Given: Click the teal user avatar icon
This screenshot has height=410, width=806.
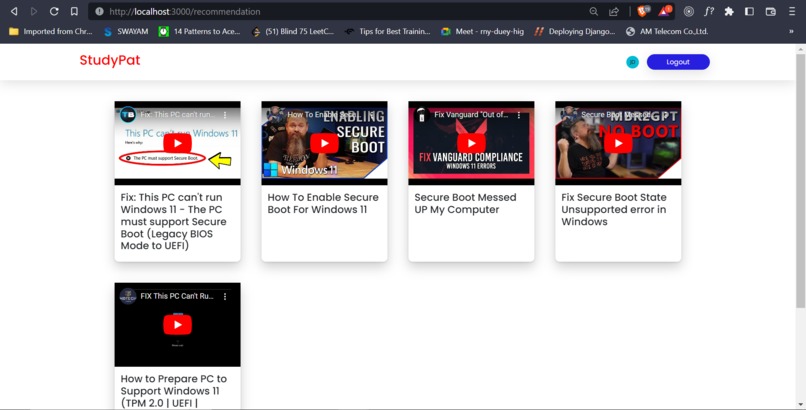Looking at the screenshot, I should coord(632,62).
